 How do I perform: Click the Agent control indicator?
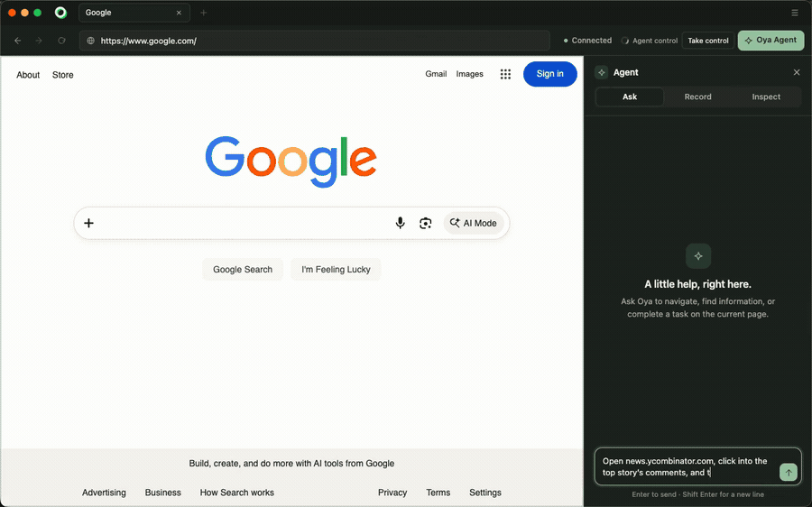(x=650, y=41)
